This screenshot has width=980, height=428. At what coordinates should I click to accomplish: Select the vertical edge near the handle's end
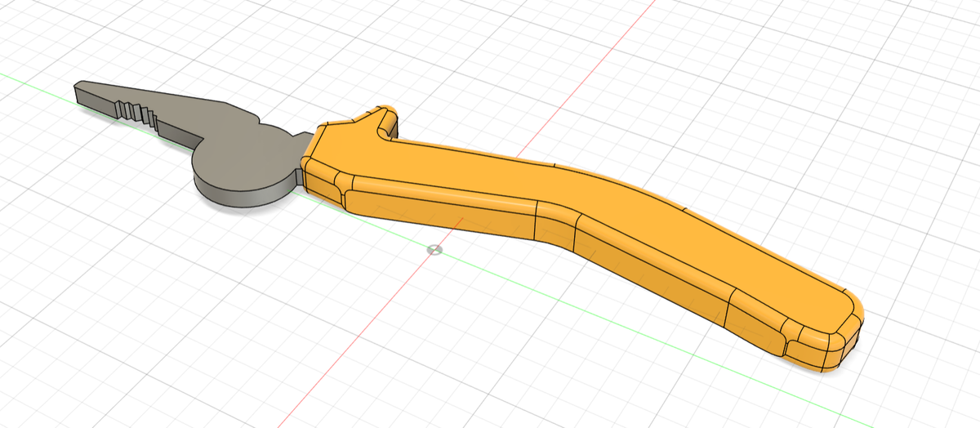click(728, 310)
